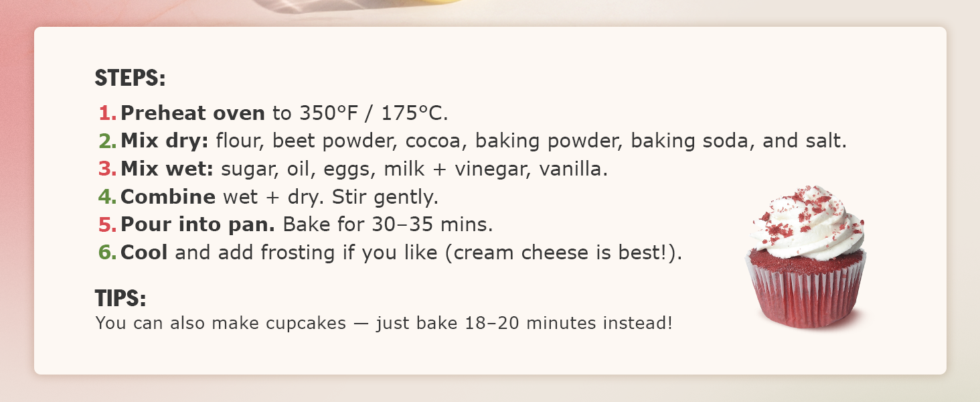The image size is (980, 402).
Task: Click the TIPS heading
Action: point(120,297)
